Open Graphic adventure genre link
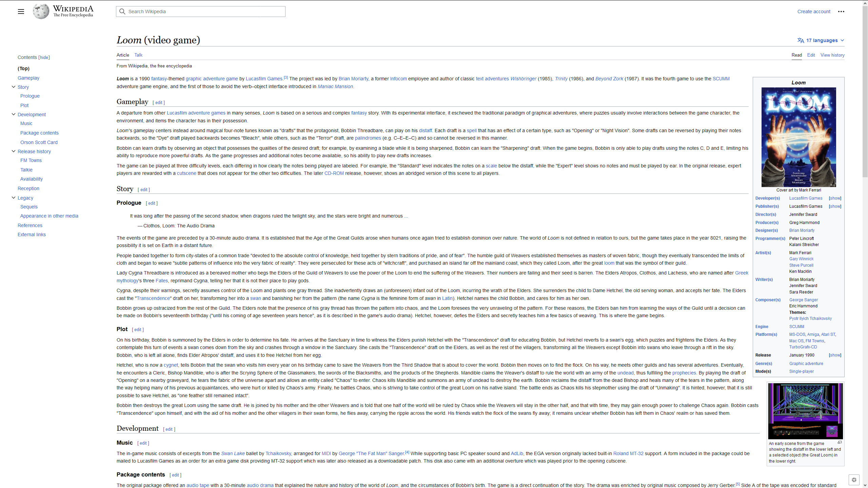868x488 pixels. (x=806, y=364)
